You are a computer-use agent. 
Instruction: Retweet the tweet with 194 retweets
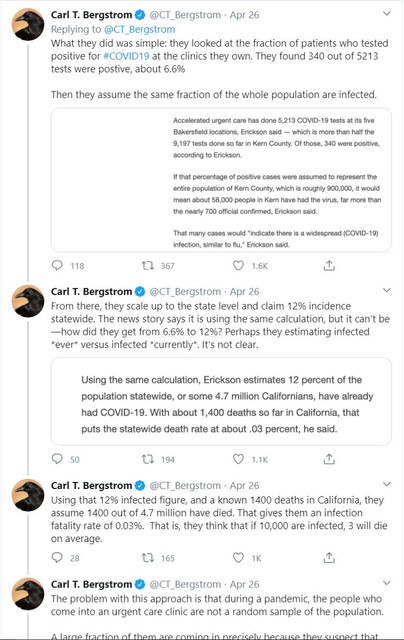pos(147,459)
